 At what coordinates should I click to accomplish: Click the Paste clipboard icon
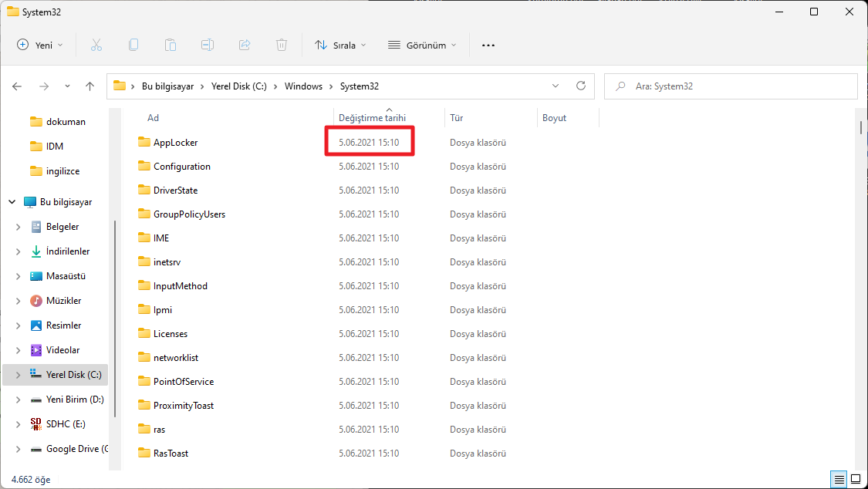(171, 46)
